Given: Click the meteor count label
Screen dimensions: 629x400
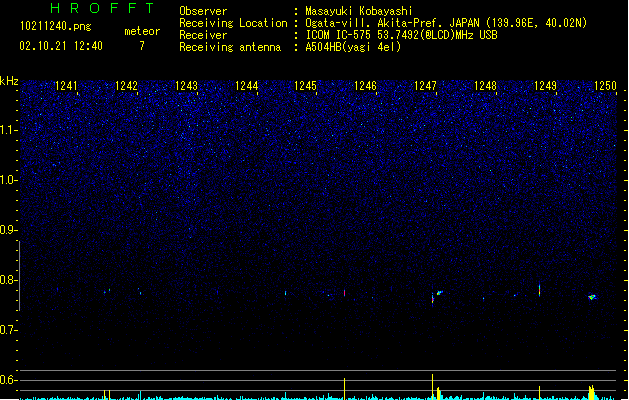Looking at the screenshot, I should 142,31.
